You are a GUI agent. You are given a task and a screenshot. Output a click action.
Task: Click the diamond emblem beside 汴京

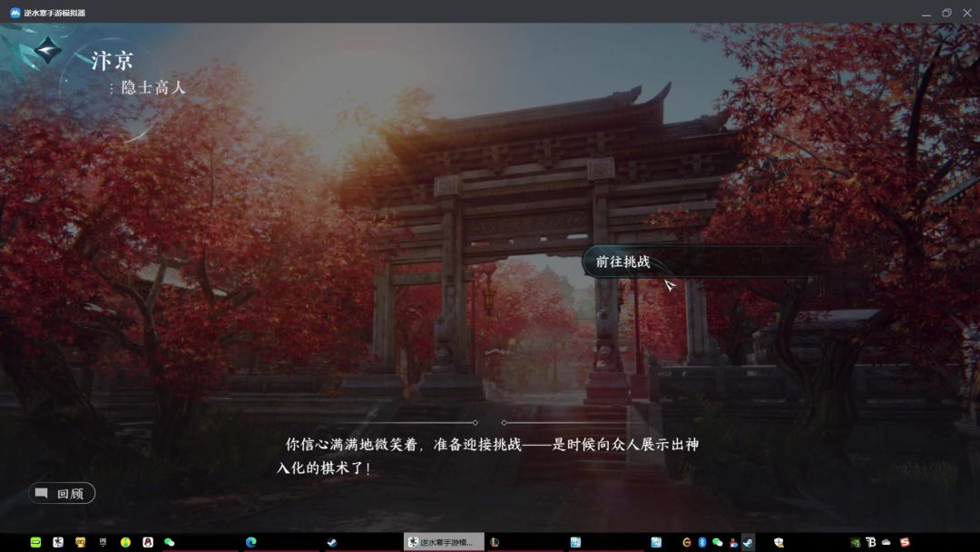click(46, 50)
